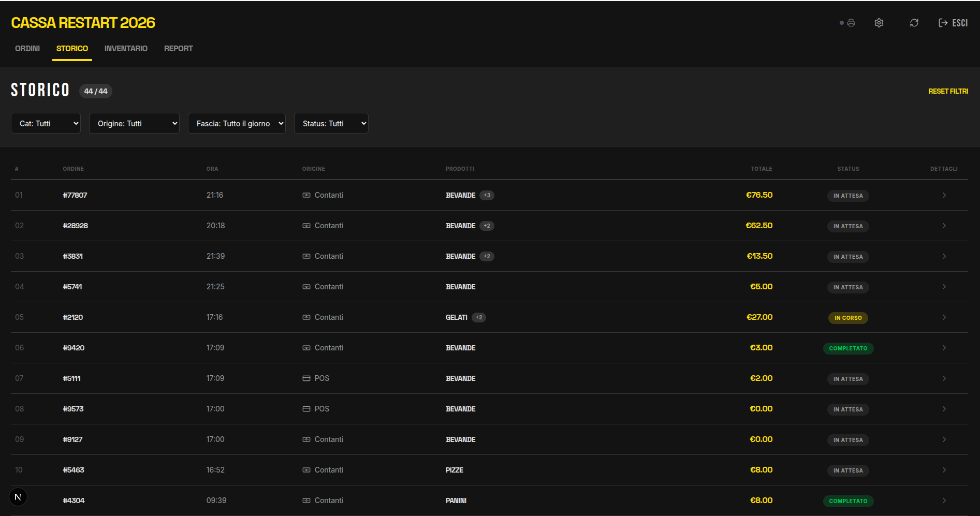Expand details chevron for order #5111
The width and height of the screenshot is (980, 516).
tap(944, 378)
